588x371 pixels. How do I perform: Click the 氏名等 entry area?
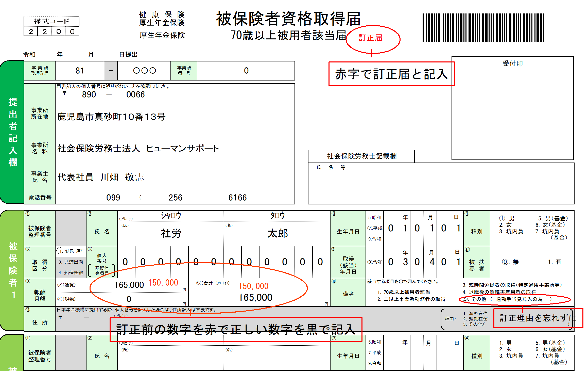[x=441, y=183]
